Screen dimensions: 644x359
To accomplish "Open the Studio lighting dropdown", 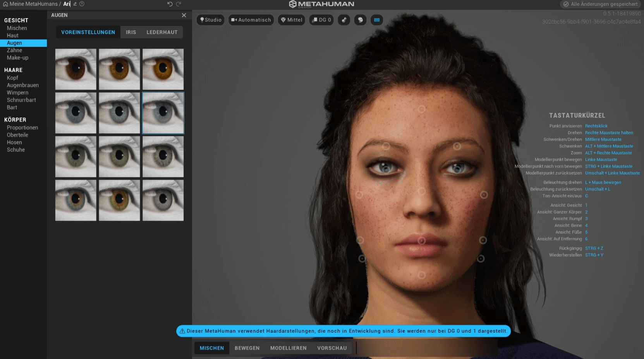I will (x=211, y=20).
